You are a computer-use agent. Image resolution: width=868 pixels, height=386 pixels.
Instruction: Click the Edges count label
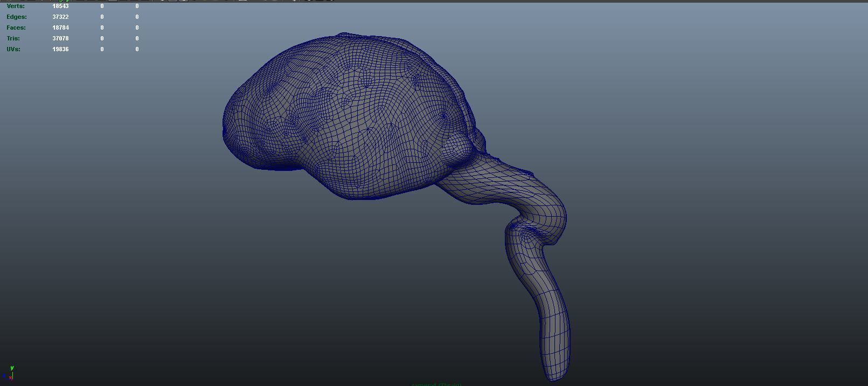point(17,17)
